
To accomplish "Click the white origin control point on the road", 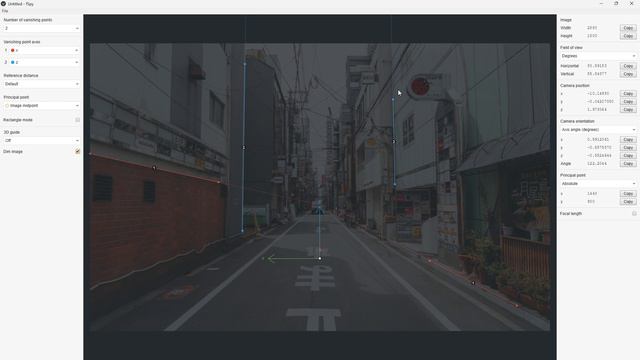I will 320,258.
